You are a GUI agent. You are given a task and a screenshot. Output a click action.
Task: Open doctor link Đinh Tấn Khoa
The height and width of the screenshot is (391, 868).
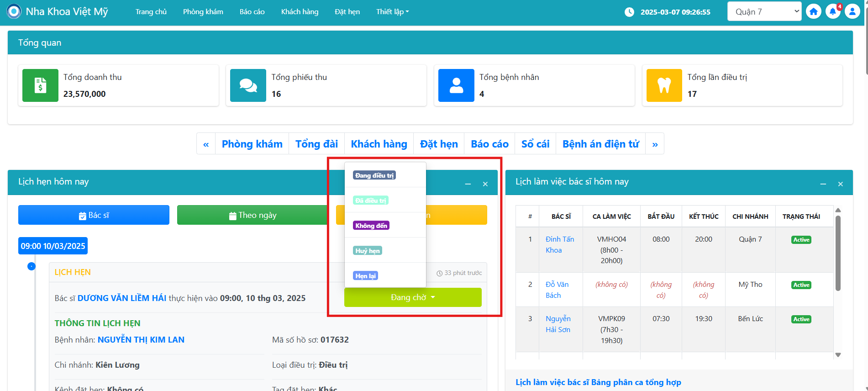coord(559,244)
